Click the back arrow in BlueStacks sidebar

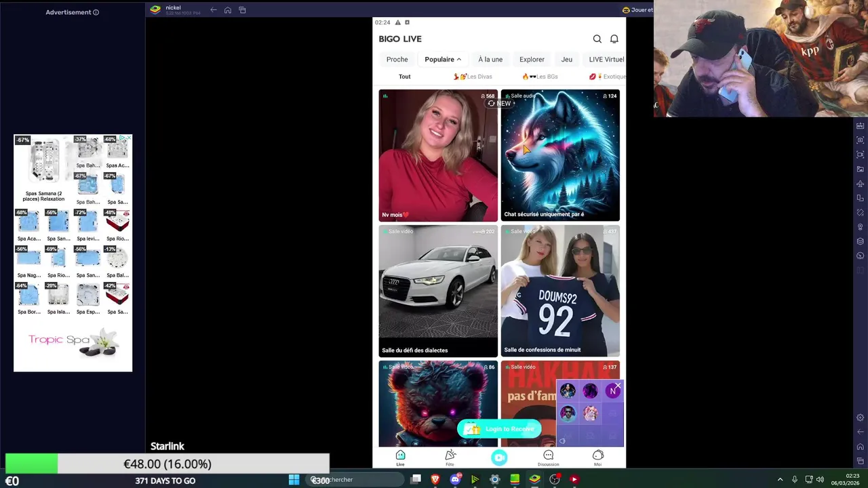click(861, 432)
